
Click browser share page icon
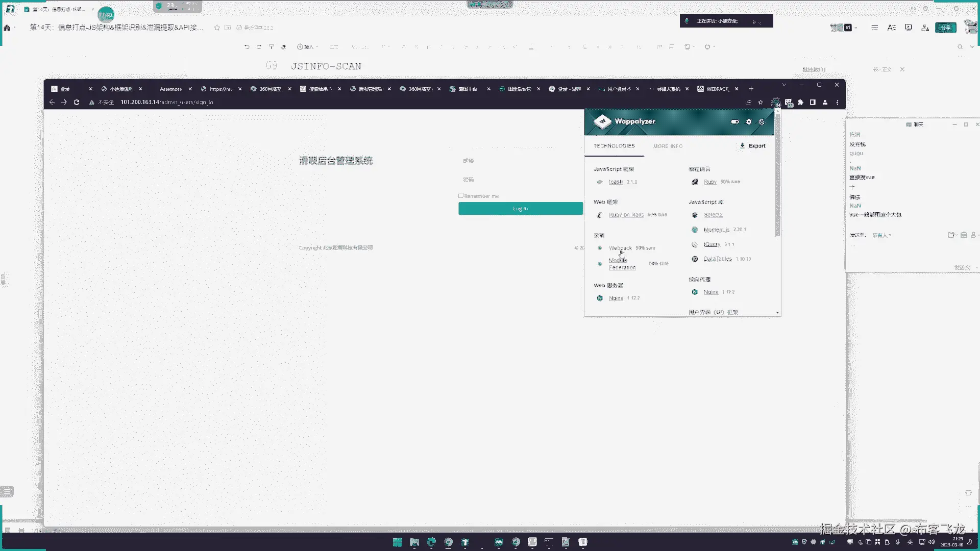point(748,103)
